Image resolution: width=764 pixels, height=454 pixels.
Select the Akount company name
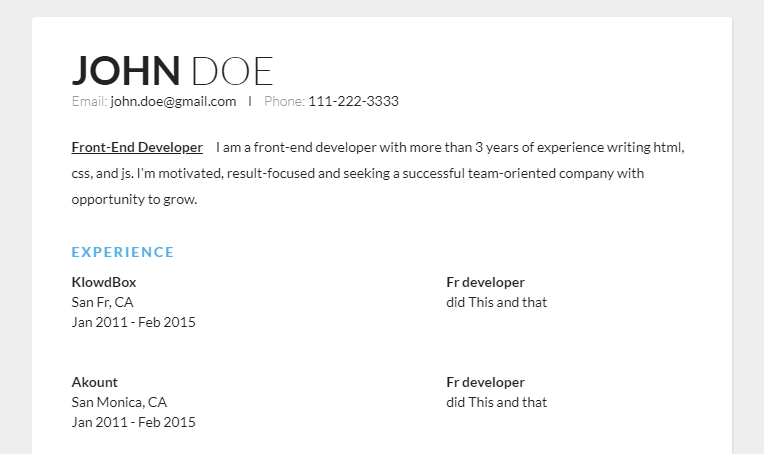point(95,382)
